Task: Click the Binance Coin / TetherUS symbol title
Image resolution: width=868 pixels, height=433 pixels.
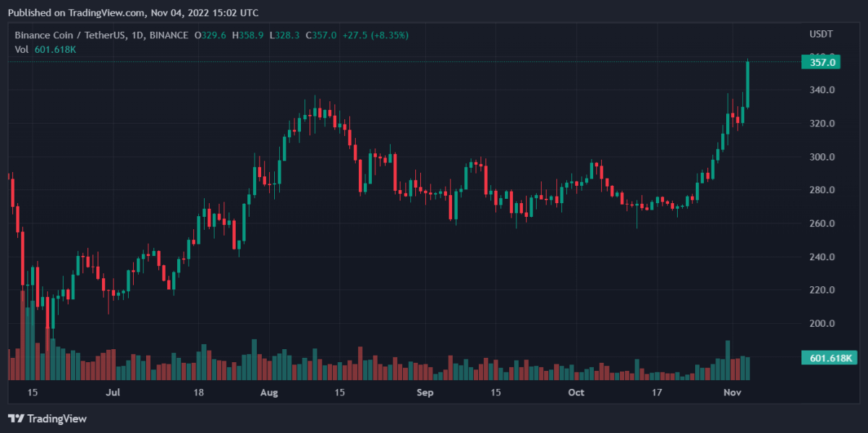Action: 71,35
